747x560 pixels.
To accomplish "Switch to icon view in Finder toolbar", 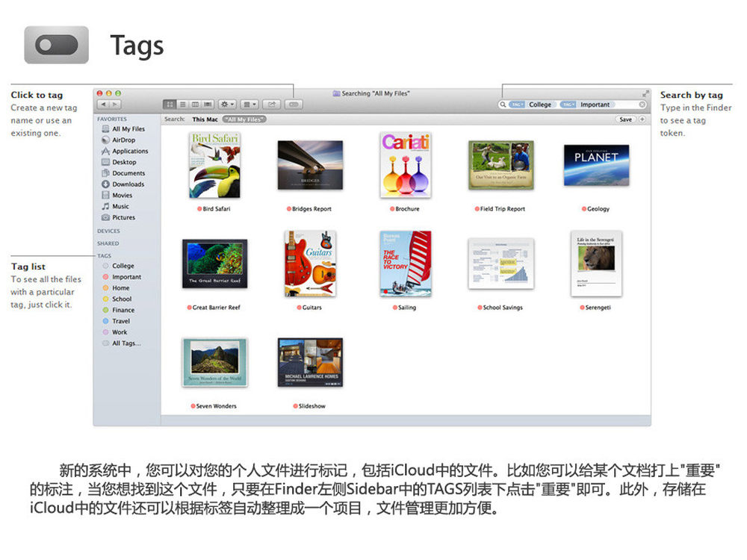I will [170, 105].
